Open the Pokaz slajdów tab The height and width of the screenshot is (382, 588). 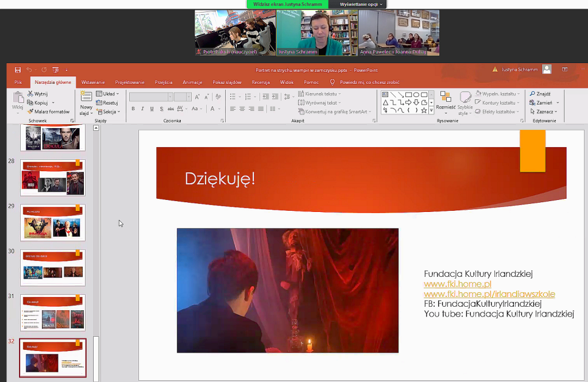pos(226,82)
